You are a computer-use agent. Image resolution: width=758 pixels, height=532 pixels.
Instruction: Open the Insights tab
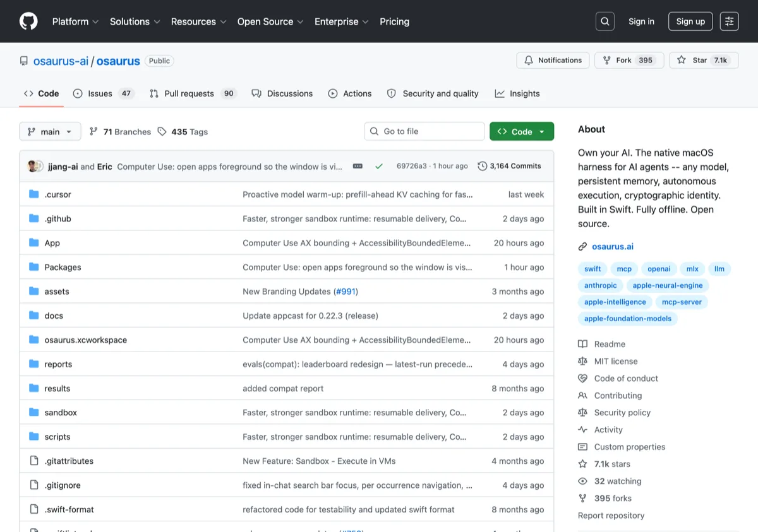click(517, 93)
